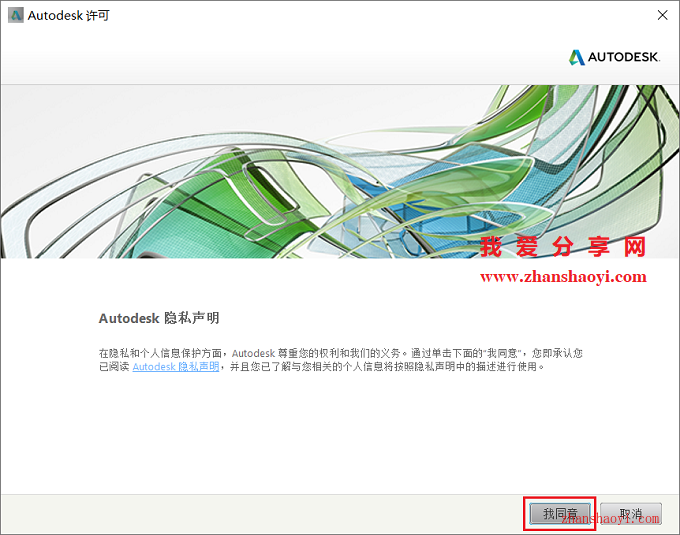Click the AUTODESK logo in header
The image size is (680, 535).
tap(615, 57)
